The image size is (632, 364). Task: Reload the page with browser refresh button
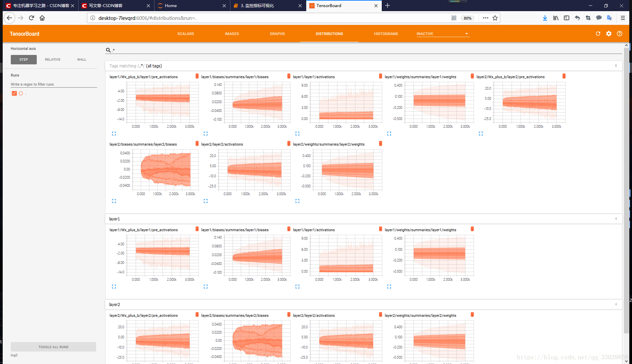31,18
